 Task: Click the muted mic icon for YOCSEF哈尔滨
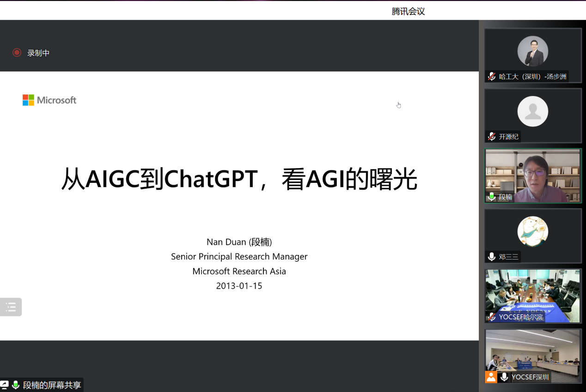pyautogui.click(x=492, y=317)
